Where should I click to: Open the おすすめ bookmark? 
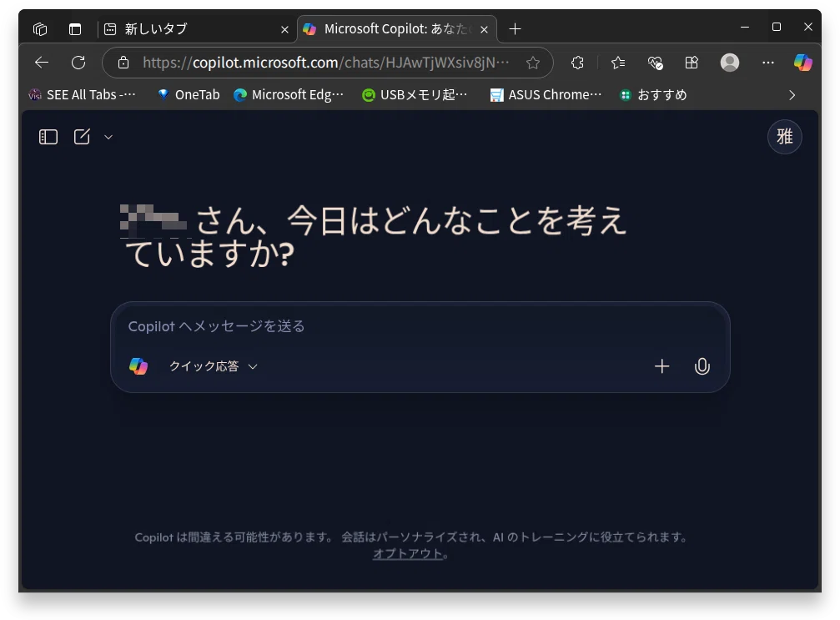[x=653, y=95]
